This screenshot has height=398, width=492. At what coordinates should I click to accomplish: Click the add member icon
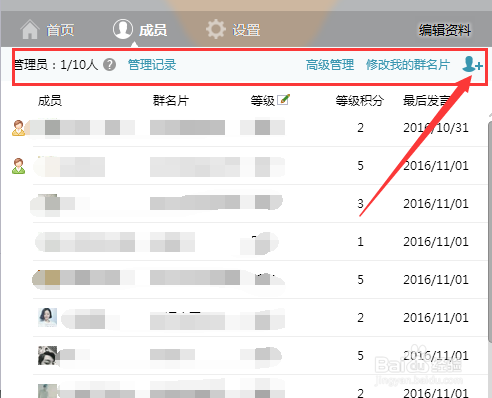tap(472, 64)
